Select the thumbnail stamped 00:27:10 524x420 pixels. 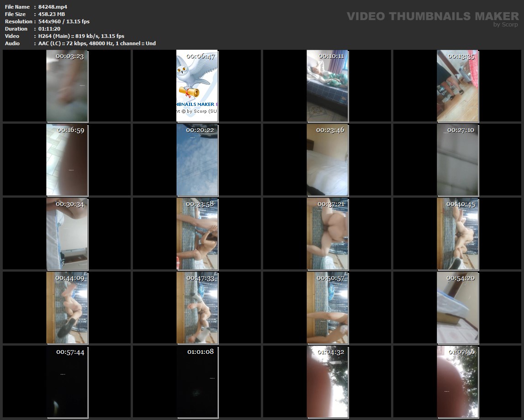point(458,160)
